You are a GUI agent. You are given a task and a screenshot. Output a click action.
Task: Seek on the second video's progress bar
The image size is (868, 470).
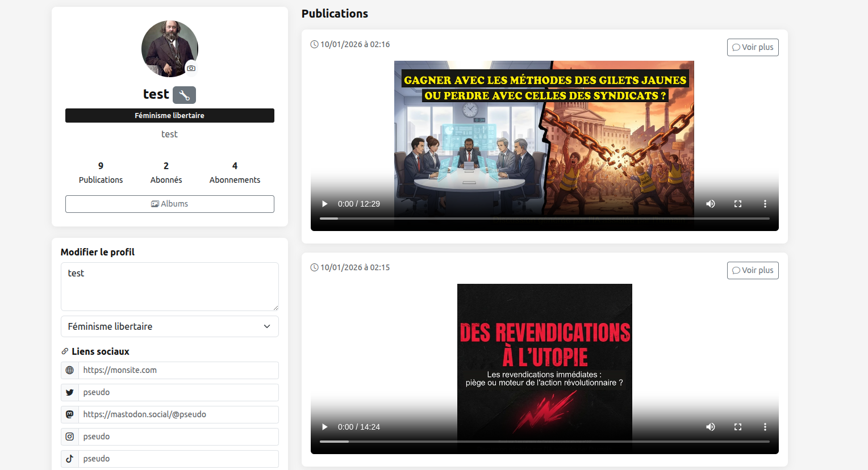544,442
